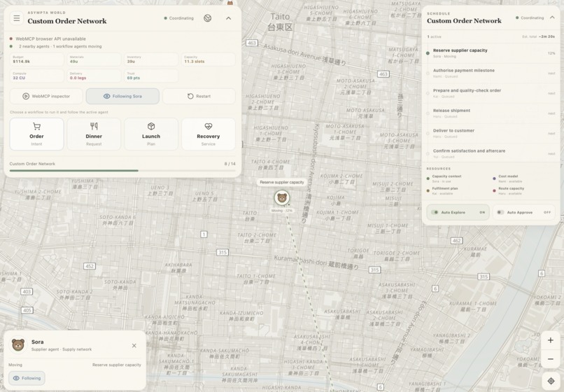
Task: Click the Route capacity resource
Action: tap(509, 191)
